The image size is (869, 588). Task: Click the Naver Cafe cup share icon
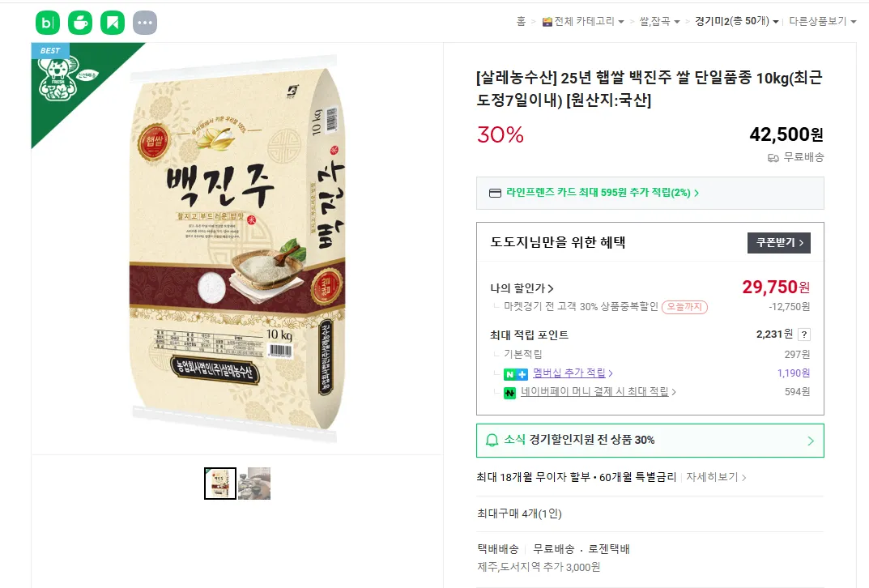pyautogui.click(x=80, y=23)
